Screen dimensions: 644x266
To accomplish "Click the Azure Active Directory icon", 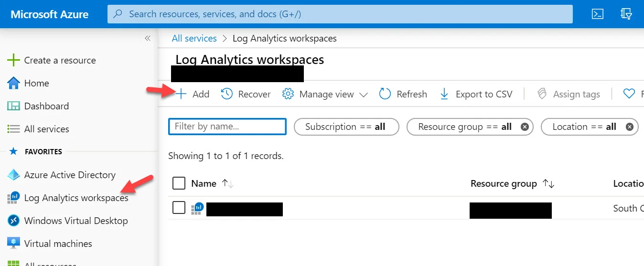I will (x=13, y=175).
